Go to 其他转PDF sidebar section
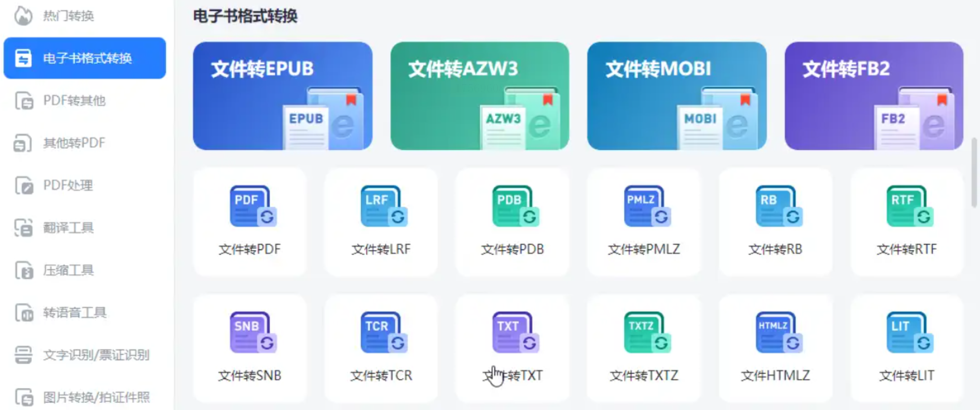The width and height of the screenshot is (980, 410). coord(85,143)
